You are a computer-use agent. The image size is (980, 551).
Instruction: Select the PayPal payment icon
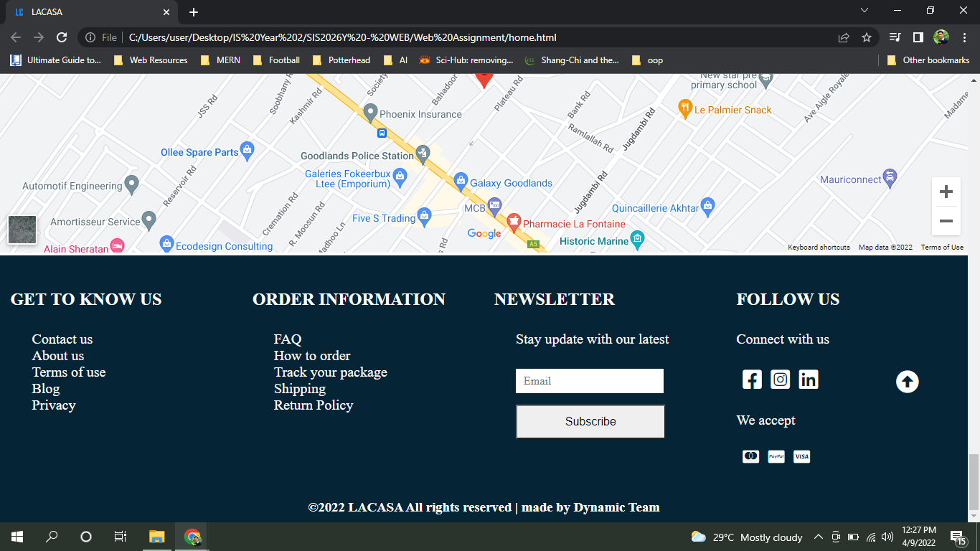click(x=776, y=456)
